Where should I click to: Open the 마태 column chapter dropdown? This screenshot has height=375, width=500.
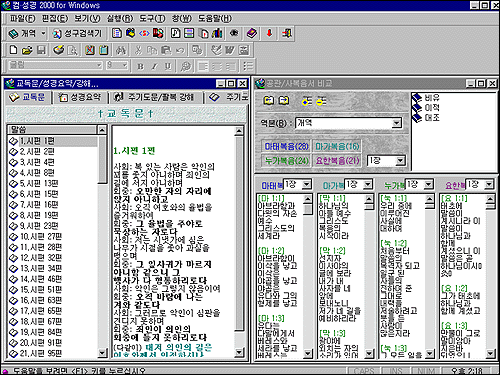coord(307,184)
